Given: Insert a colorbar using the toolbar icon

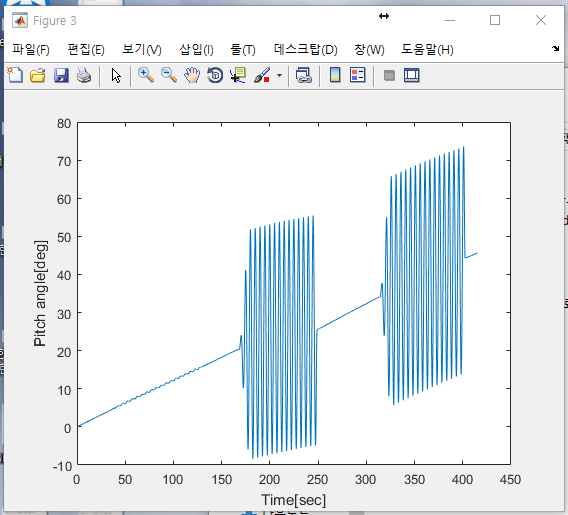Looking at the screenshot, I should click(x=335, y=75).
